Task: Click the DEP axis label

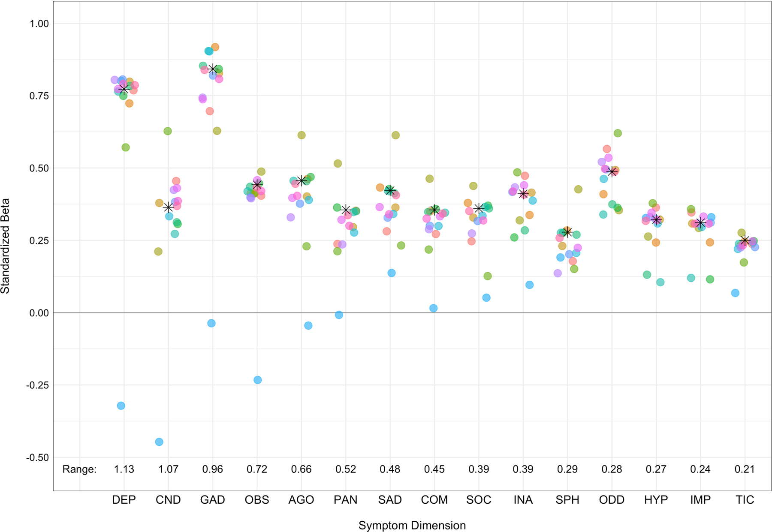Action: pos(124,500)
